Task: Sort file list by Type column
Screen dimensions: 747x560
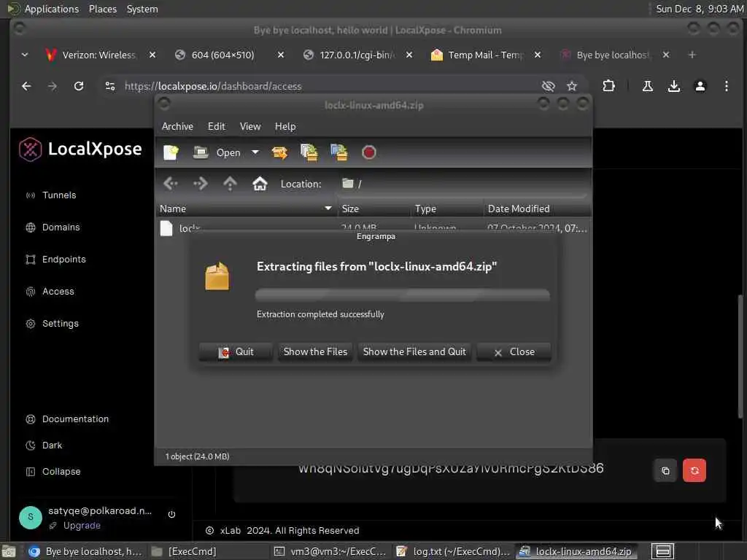Action: click(x=447, y=209)
